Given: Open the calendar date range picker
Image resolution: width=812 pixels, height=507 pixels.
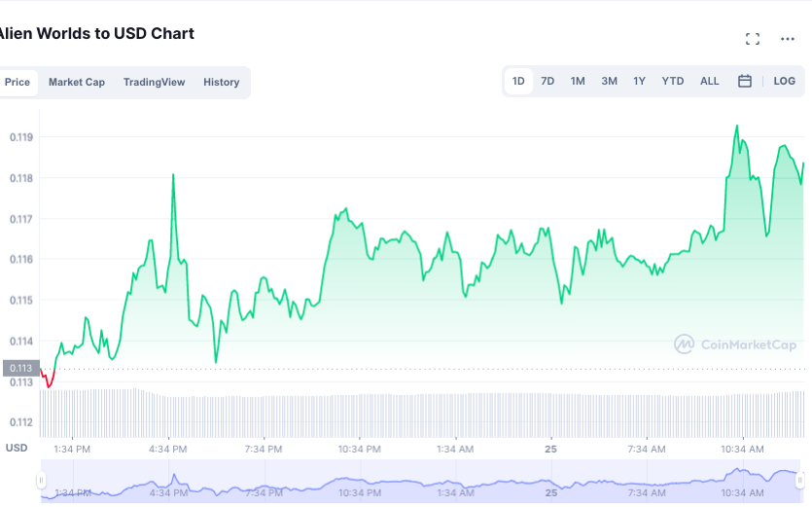Looking at the screenshot, I should (x=745, y=81).
